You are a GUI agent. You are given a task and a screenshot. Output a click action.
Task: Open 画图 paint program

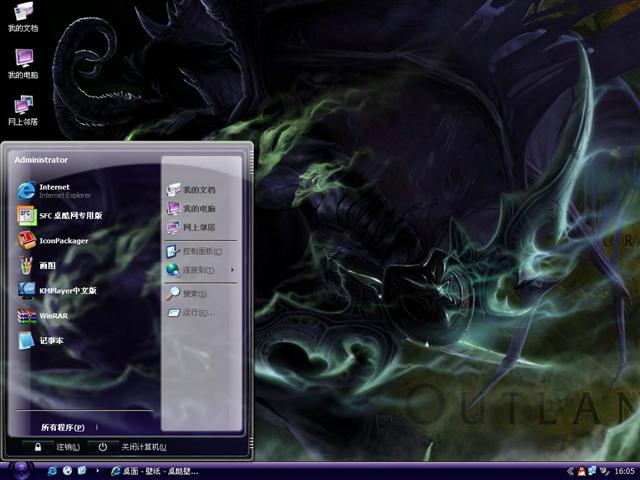click(37, 266)
